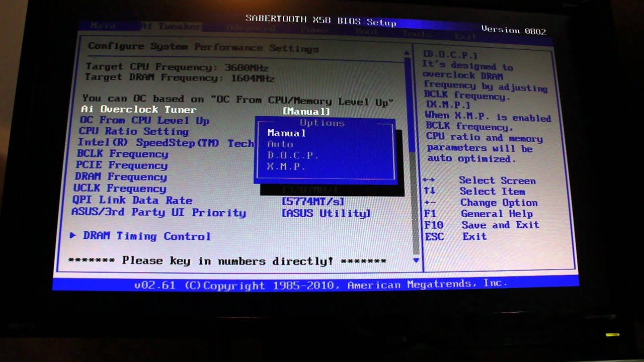The height and width of the screenshot is (362, 644).
Task: Click the ESC Exit entry
Action: pos(456,236)
